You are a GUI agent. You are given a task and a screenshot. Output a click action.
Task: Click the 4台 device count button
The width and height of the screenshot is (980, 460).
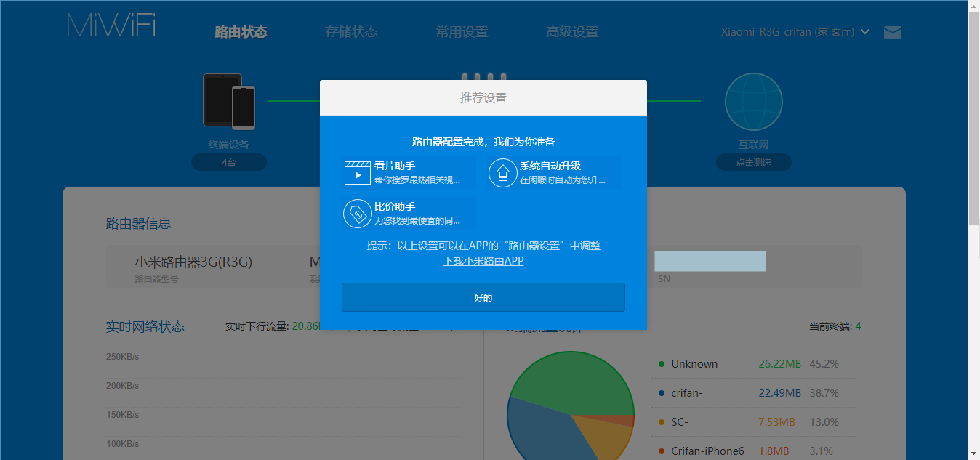(x=229, y=163)
